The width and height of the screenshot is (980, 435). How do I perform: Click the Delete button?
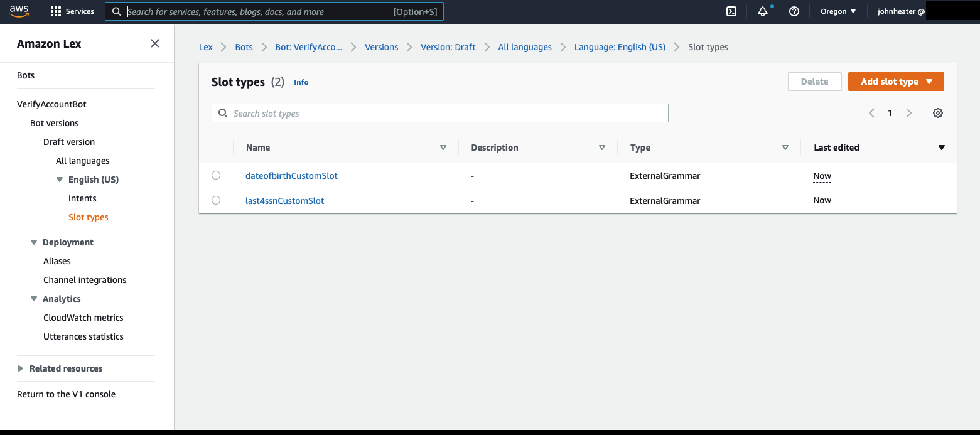pyautogui.click(x=815, y=82)
